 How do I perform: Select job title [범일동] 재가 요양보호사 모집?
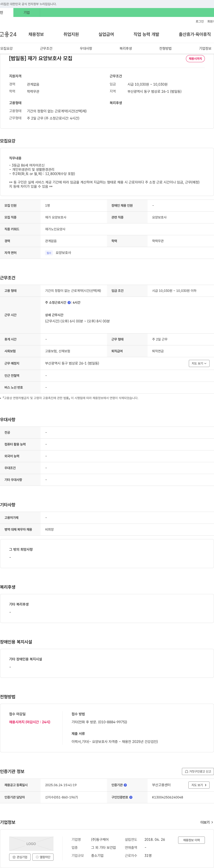[x=41, y=58]
